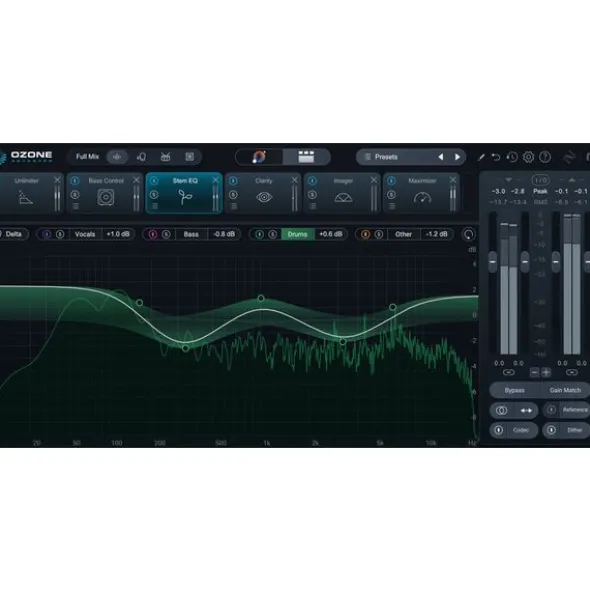Screen dimensions: 590x591
Task: Toggle the Delta button
Action: click(x=14, y=234)
